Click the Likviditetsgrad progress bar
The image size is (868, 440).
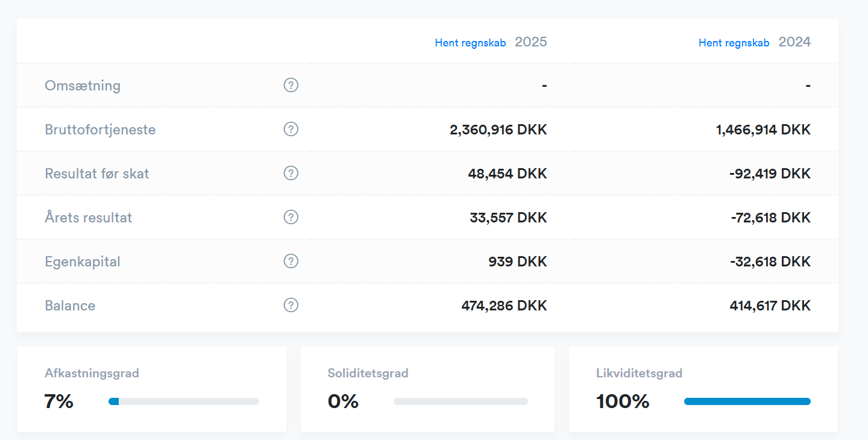click(x=747, y=401)
